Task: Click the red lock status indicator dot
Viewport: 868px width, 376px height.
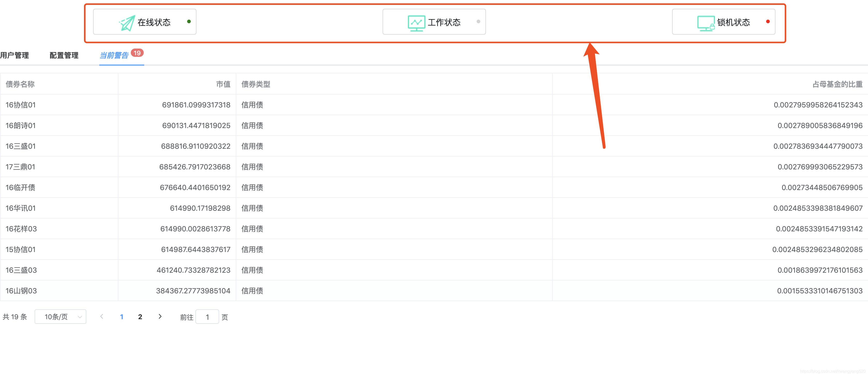Action: pyautogui.click(x=768, y=21)
